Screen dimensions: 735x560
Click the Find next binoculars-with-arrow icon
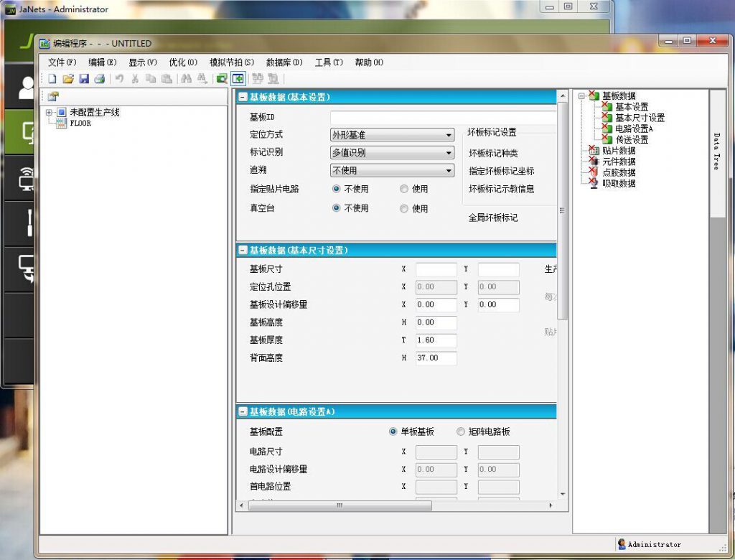click(202, 79)
